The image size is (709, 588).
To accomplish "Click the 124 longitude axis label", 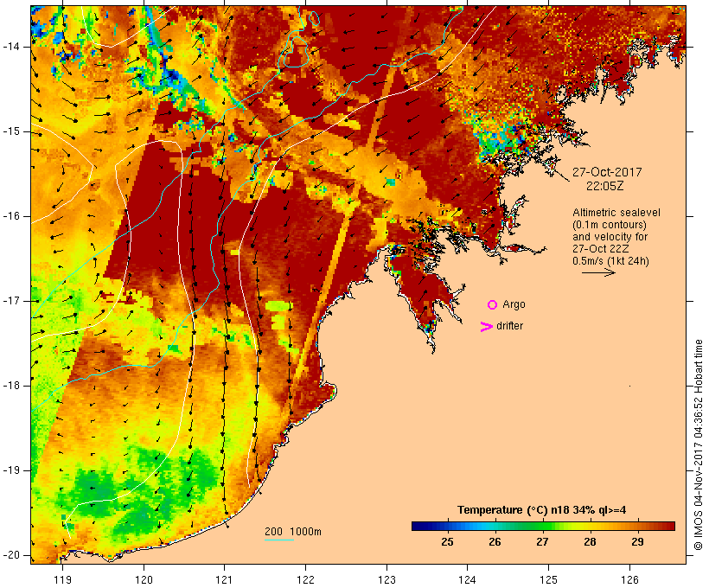I will coord(468,580).
